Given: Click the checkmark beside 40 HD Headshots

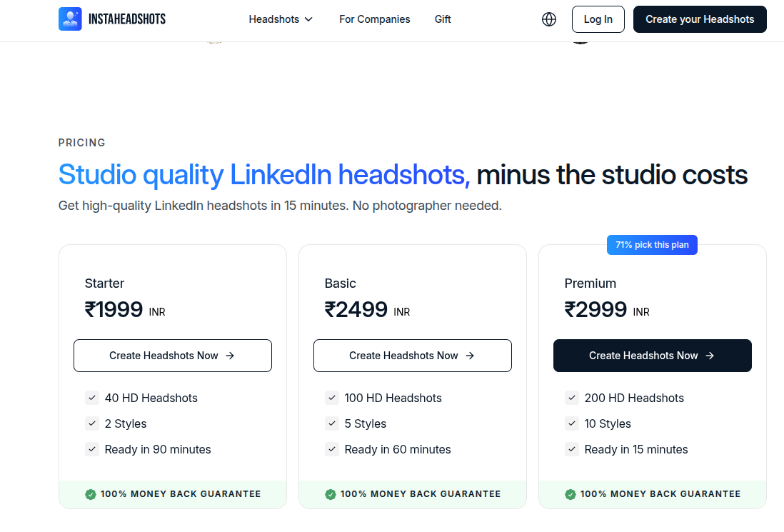Looking at the screenshot, I should click(x=92, y=398).
